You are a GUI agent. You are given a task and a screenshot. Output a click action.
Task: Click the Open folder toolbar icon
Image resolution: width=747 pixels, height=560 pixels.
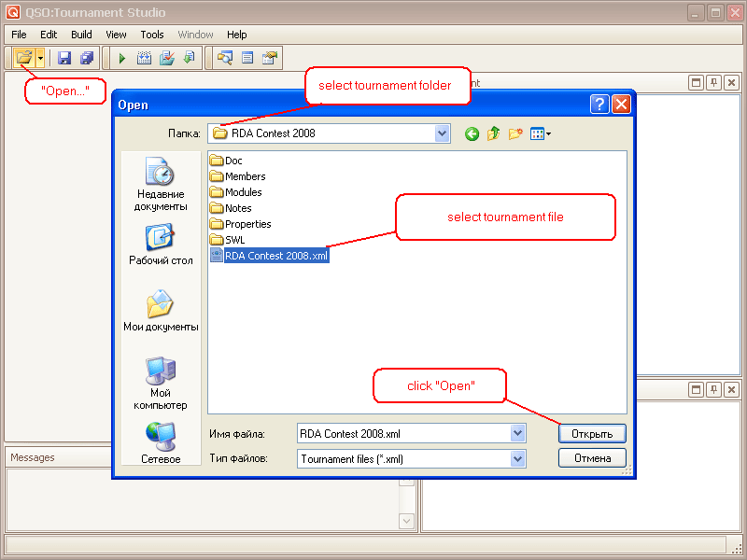click(x=24, y=58)
